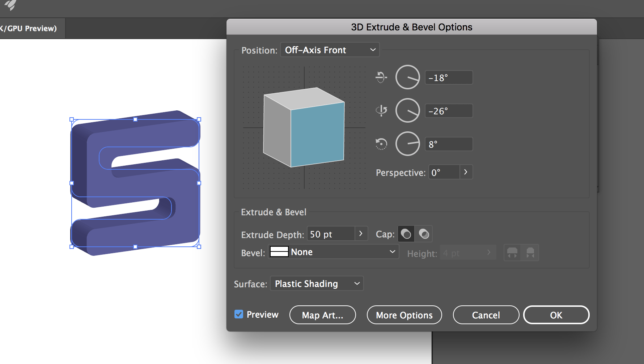The height and width of the screenshot is (364, 644).
Task: Click the X-axis rotation angle dial
Action: 407,77
